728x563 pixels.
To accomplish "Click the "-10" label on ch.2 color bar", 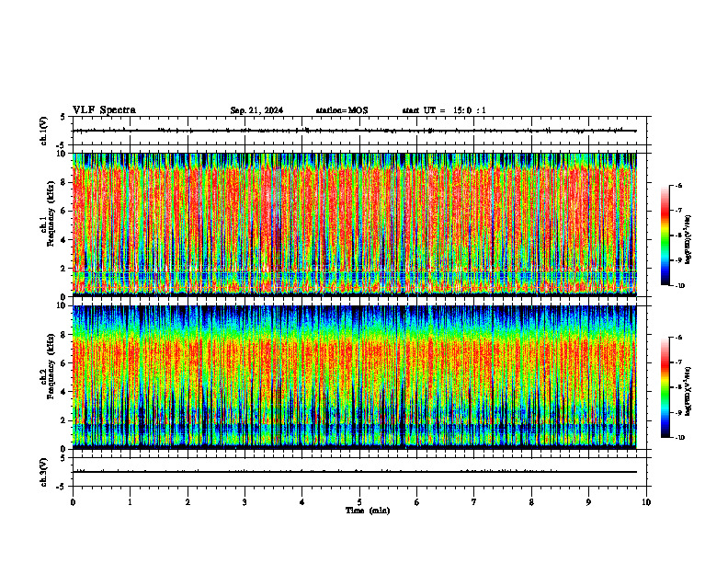I will (679, 438).
